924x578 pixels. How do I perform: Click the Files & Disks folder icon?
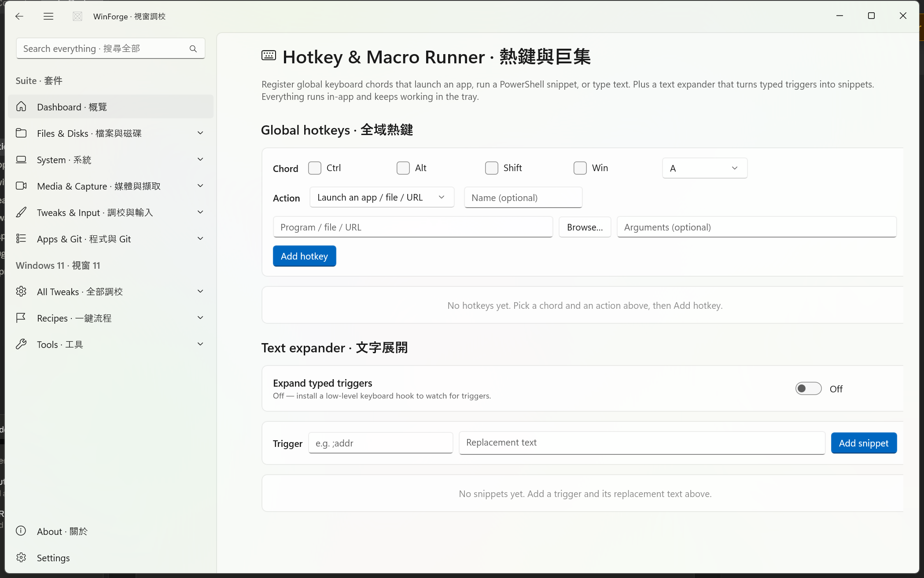click(21, 133)
